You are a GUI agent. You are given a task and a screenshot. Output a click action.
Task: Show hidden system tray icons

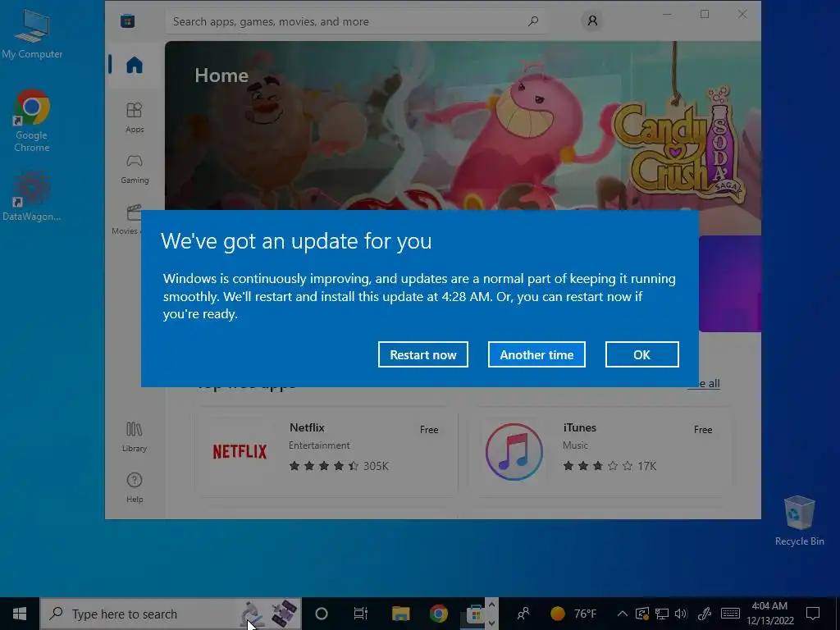pos(622,614)
